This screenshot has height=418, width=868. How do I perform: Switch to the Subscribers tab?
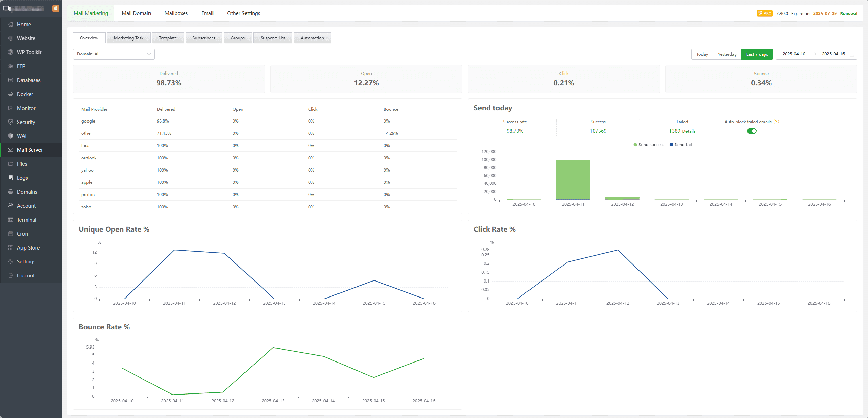tap(204, 38)
